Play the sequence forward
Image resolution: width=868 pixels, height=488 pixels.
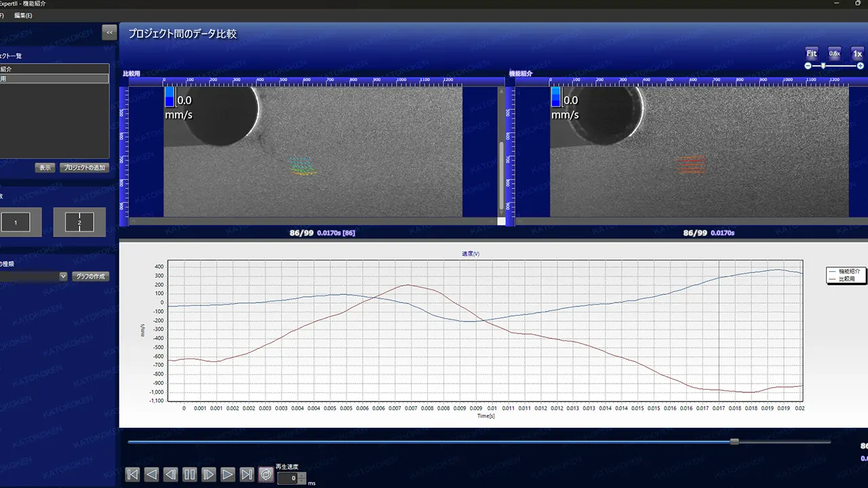click(228, 474)
